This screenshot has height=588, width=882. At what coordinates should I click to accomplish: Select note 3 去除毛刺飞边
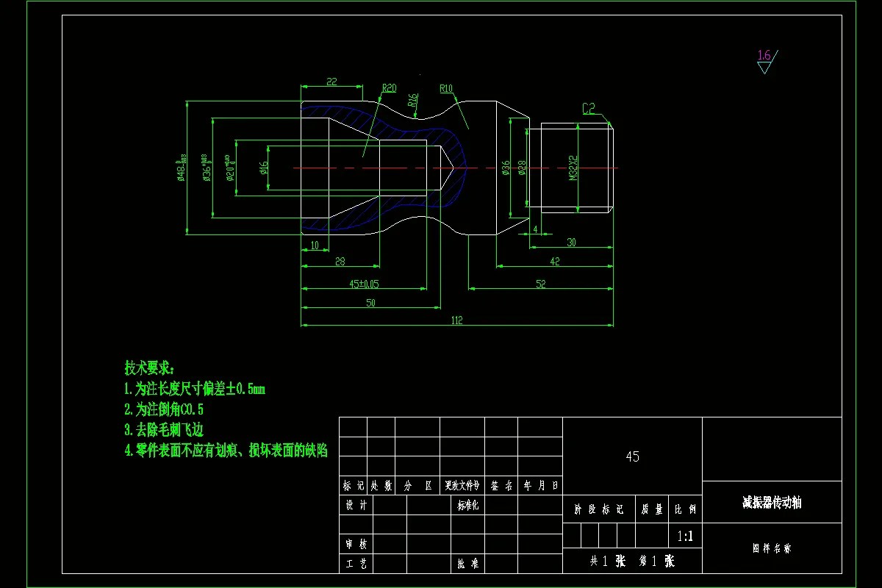tap(164, 429)
